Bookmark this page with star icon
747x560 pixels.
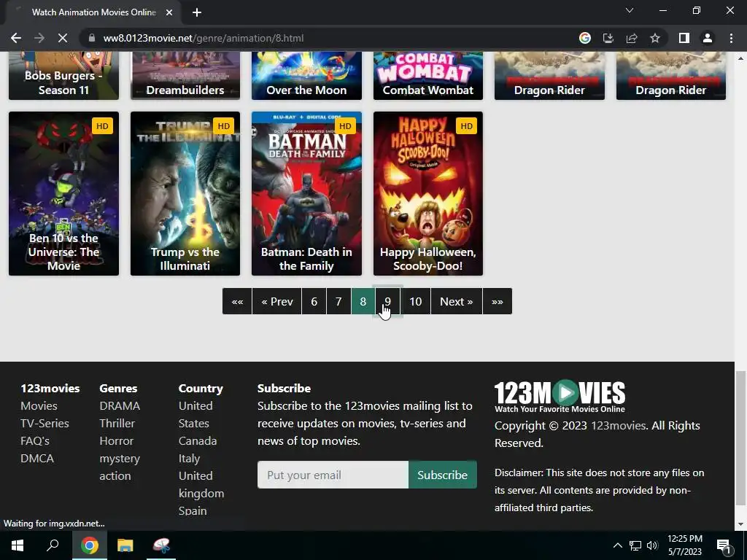[x=655, y=38]
